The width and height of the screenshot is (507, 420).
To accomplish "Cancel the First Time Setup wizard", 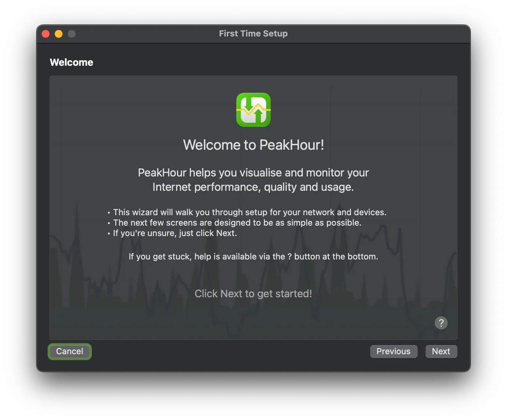I will pos(70,352).
